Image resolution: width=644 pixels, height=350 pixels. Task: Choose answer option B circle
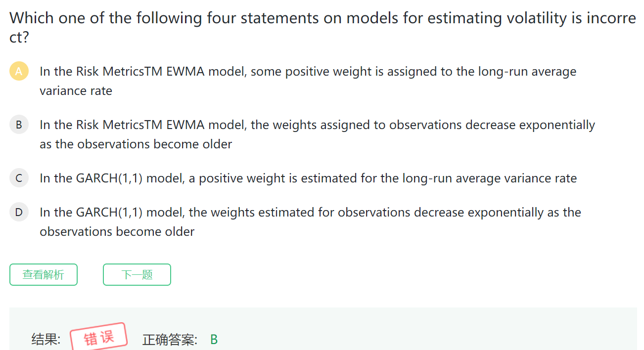[19, 125]
